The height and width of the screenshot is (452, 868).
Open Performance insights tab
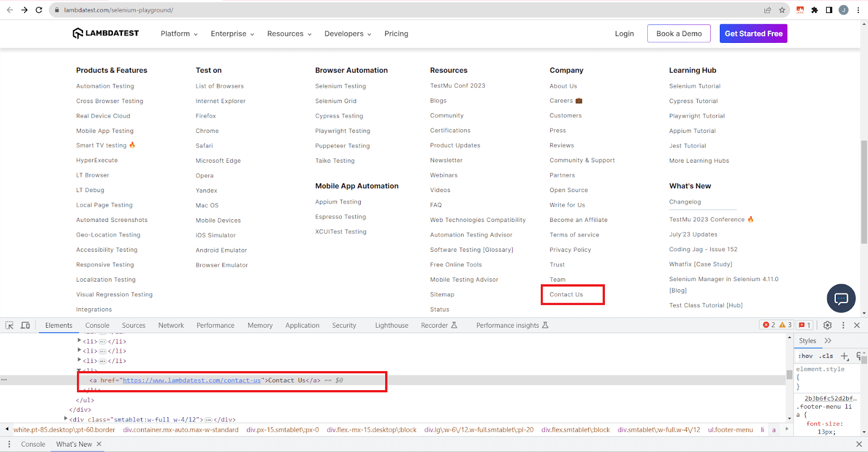pyautogui.click(x=512, y=326)
